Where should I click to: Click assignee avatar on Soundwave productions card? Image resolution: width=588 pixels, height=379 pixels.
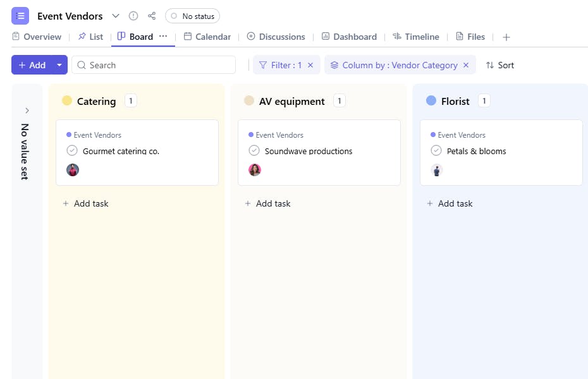point(255,170)
